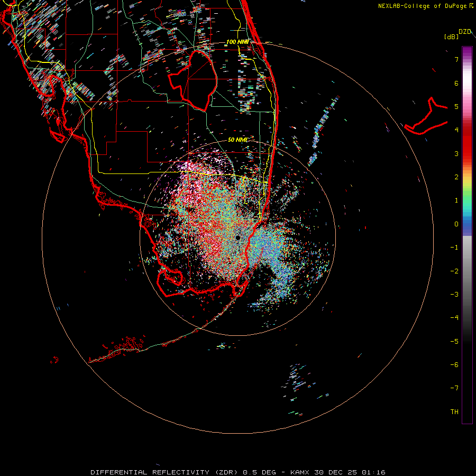Pick the -4 label on the scale
This screenshot has width=476, height=476.
click(x=454, y=318)
